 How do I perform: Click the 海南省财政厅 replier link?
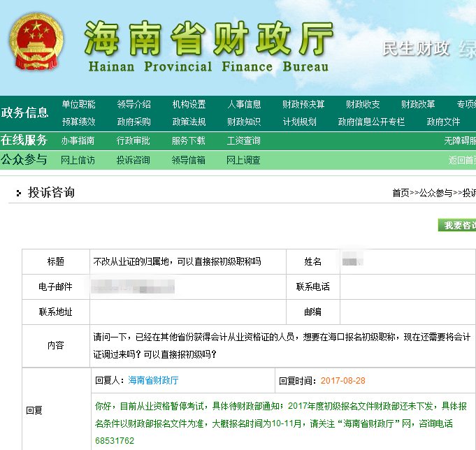click(x=153, y=381)
